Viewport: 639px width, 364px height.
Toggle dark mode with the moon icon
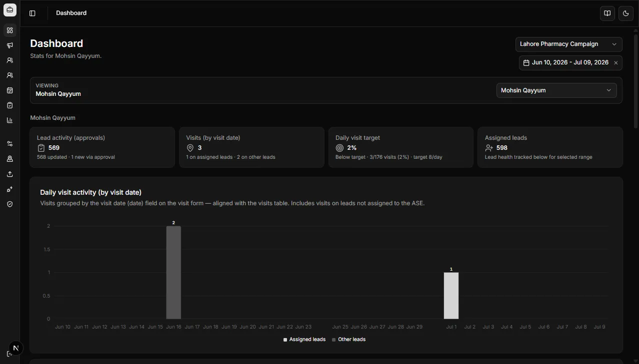click(x=626, y=13)
